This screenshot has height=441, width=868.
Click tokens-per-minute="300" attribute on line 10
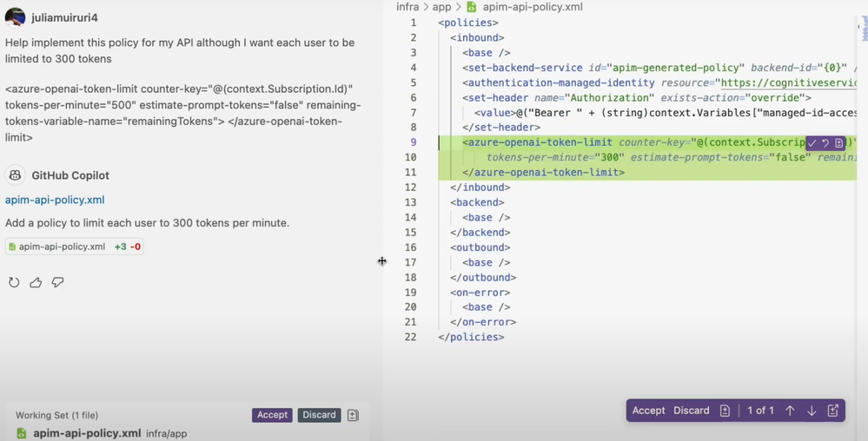point(555,157)
